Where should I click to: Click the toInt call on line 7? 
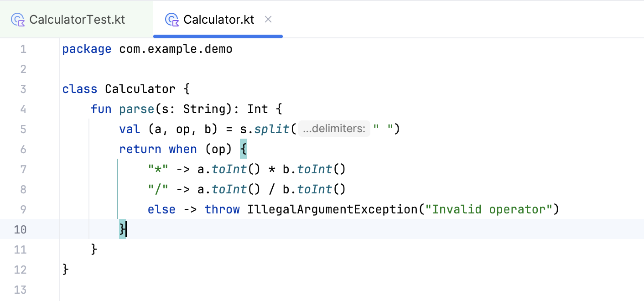click(229, 169)
